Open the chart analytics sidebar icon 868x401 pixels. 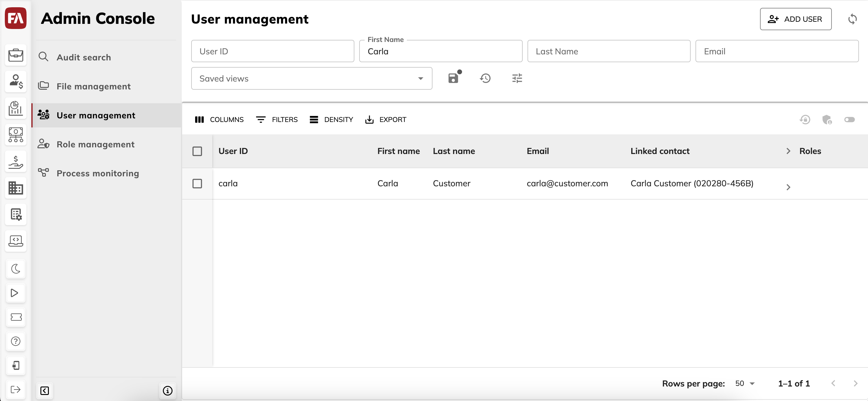coord(15,108)
